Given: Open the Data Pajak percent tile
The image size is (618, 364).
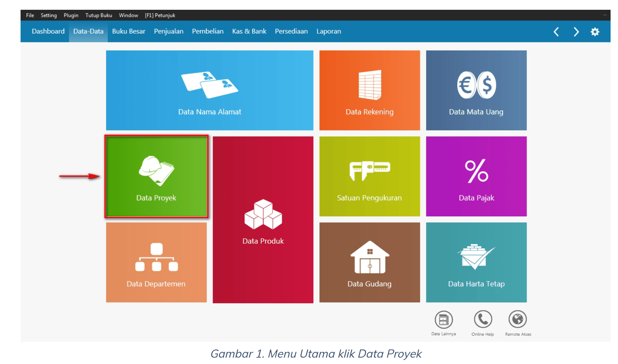Looking at the screenshot, I should point(476,176).
